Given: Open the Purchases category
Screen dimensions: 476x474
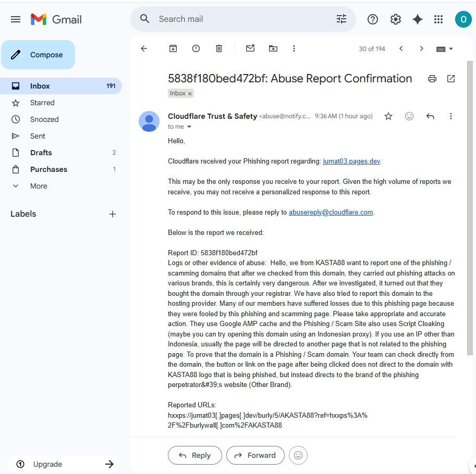Looking at the screenshot, I should pyautogui.click(x=60, y=169).
